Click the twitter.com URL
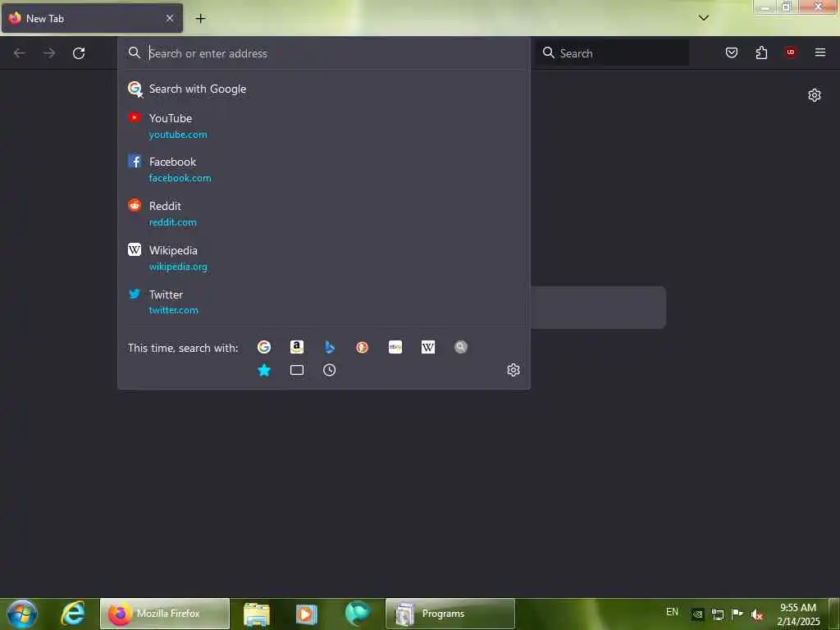The image size is (840, 630). [x=174, y=310]
